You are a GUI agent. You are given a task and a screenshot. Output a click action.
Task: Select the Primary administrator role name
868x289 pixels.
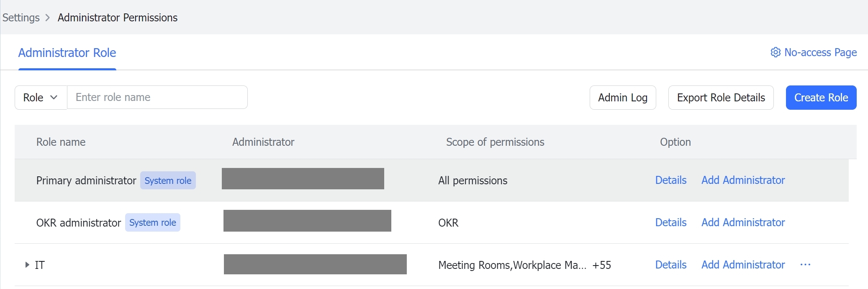[86, 181]
